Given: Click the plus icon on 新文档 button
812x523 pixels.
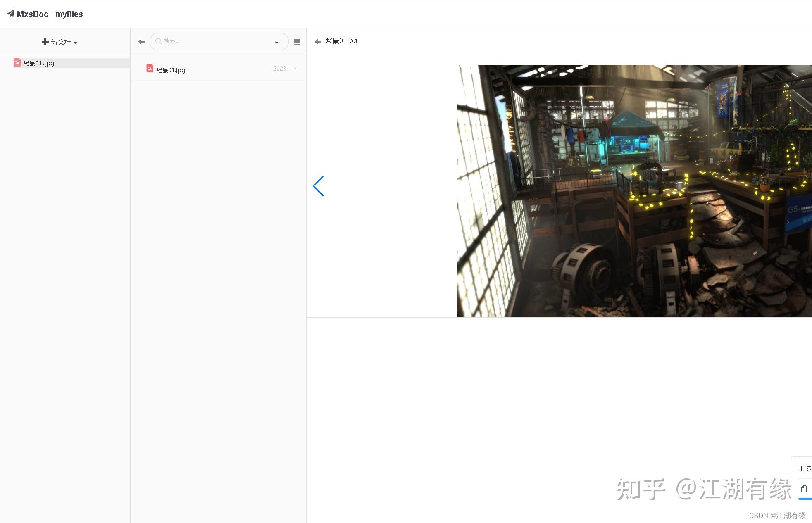Looking at the screenshot, I should tap(45, 42).
